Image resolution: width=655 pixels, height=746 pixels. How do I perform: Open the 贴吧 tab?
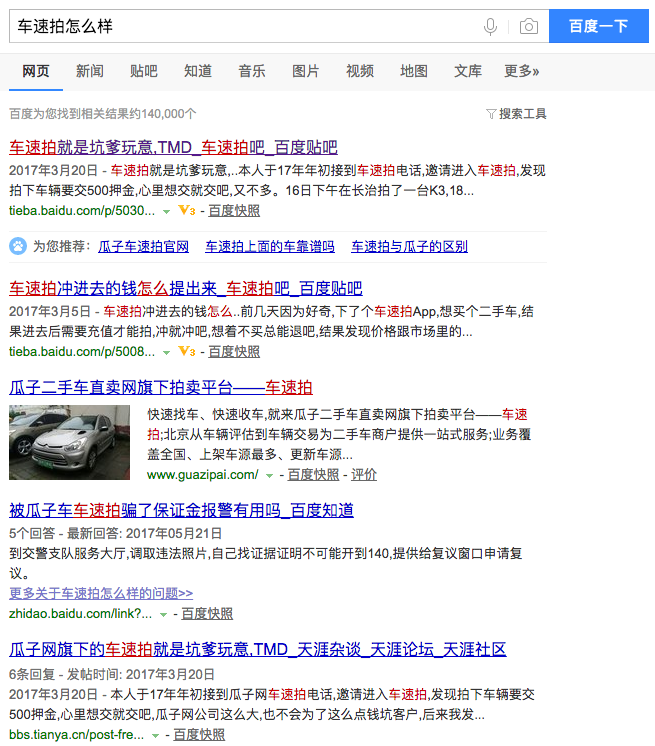pos(144,71)
